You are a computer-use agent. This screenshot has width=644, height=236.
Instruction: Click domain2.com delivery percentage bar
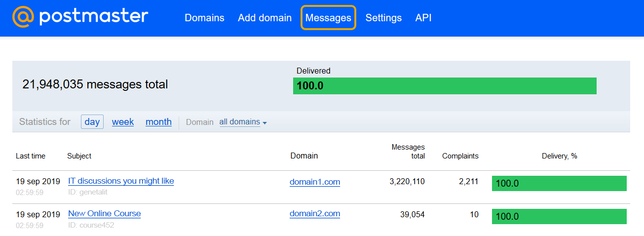pos(559,217)
